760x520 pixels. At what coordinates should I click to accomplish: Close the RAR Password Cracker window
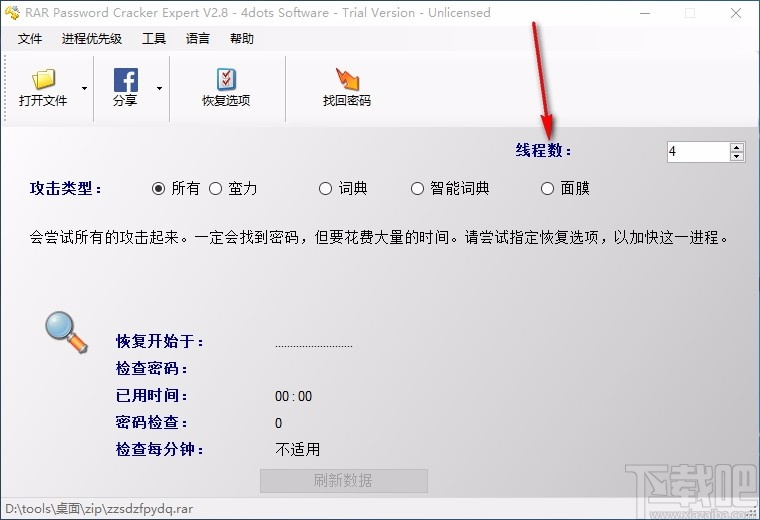pos(736,13)
